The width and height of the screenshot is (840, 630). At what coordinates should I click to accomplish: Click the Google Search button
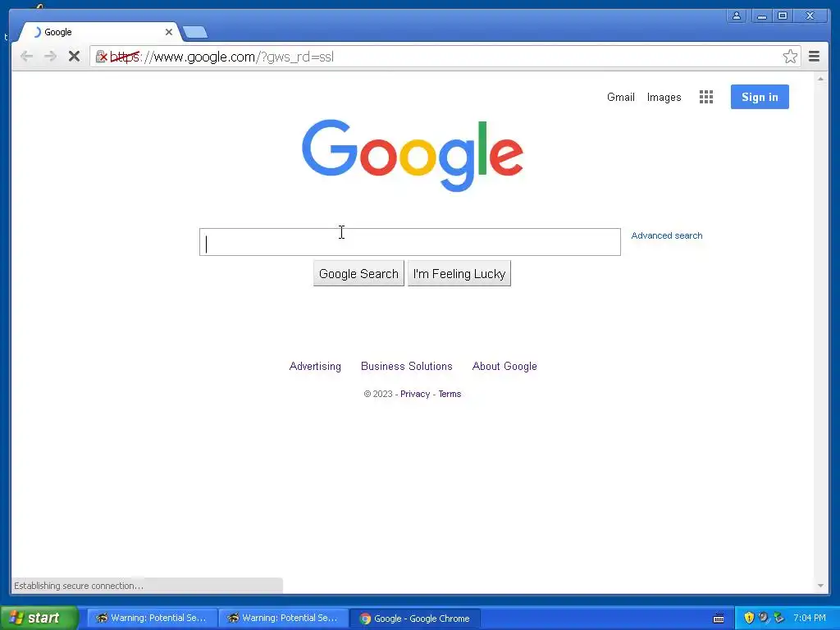point(358,274)
